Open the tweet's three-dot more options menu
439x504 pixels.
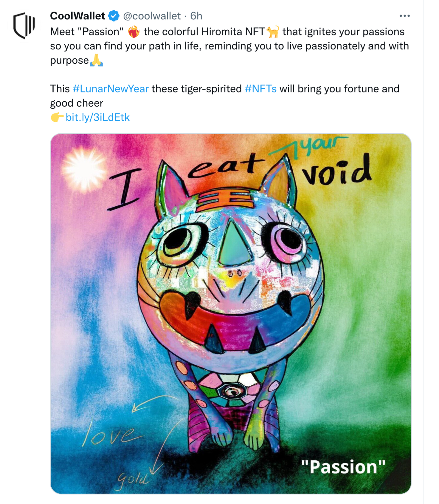coord(404,16)
